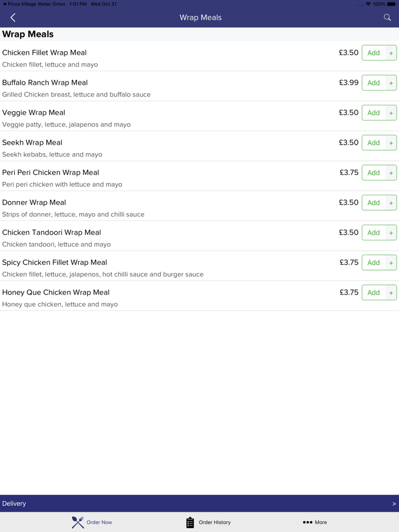Tap the Order History clipboard icon
Viewport: 399px width, 532px height.
tap(190, 522)
